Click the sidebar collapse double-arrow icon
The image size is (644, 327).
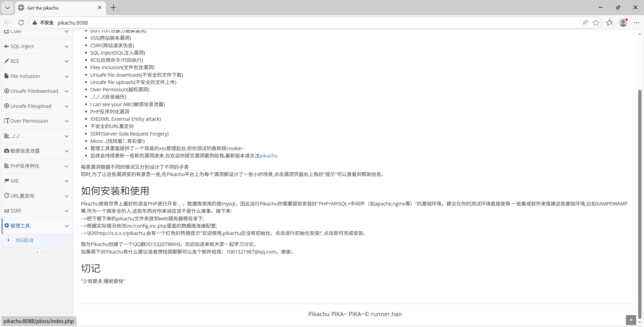pyautogui.click(x=37, y=252)
